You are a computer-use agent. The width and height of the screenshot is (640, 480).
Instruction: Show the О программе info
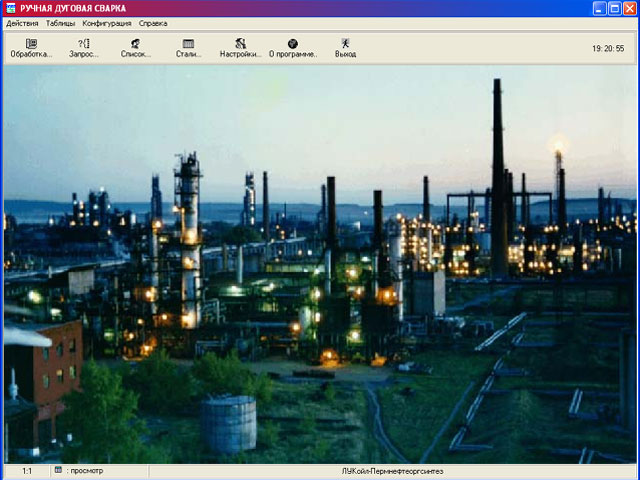click(292, 48)
